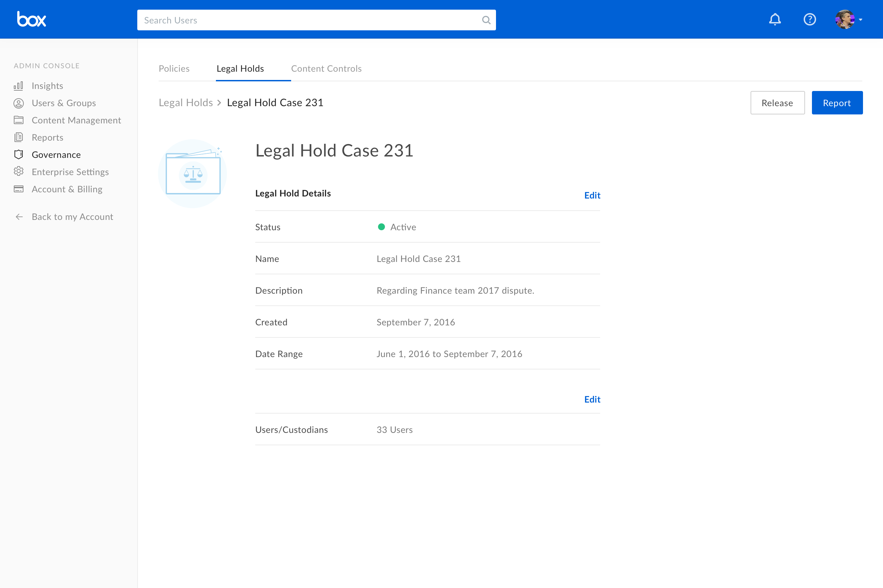
Task: Click the Enterprise Settings gear icon
Action: [x=18, y=172]
